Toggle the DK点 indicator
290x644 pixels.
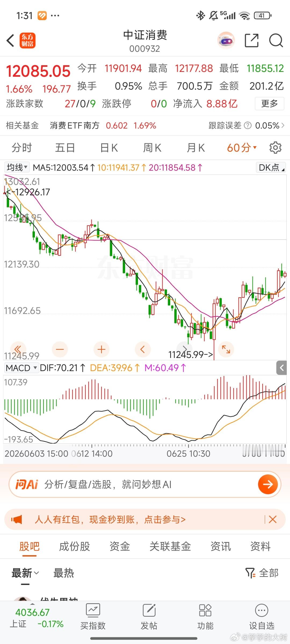pos(271,167)
